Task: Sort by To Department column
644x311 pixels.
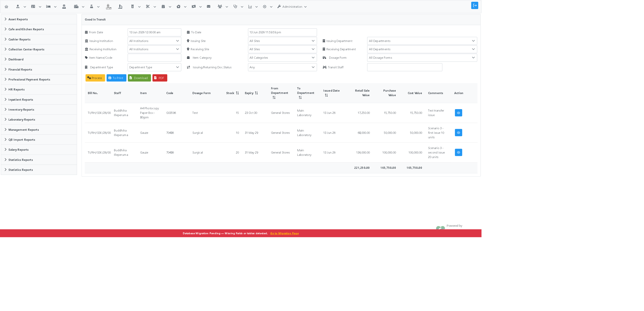Action: tap(300, 97)
